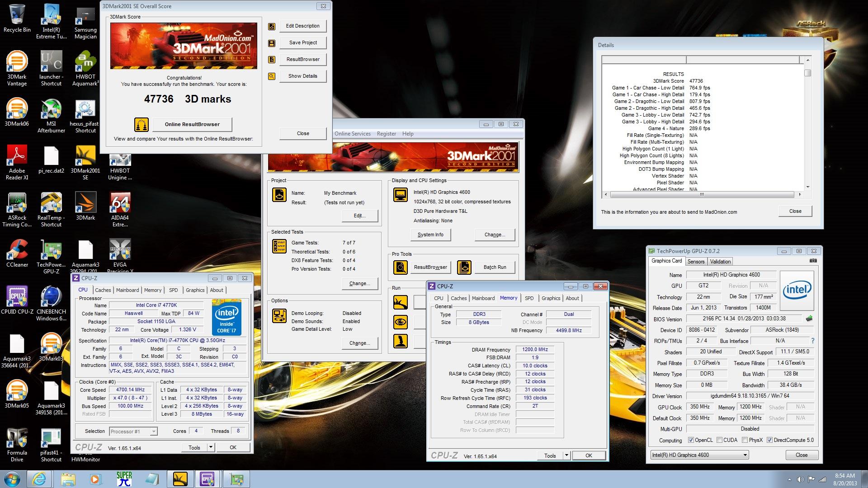Toggle the DirectCompute 5.0 checkbox in GPU-Z
The height and width of the screenshot is (488, 868).
click(x=769, y=440)
